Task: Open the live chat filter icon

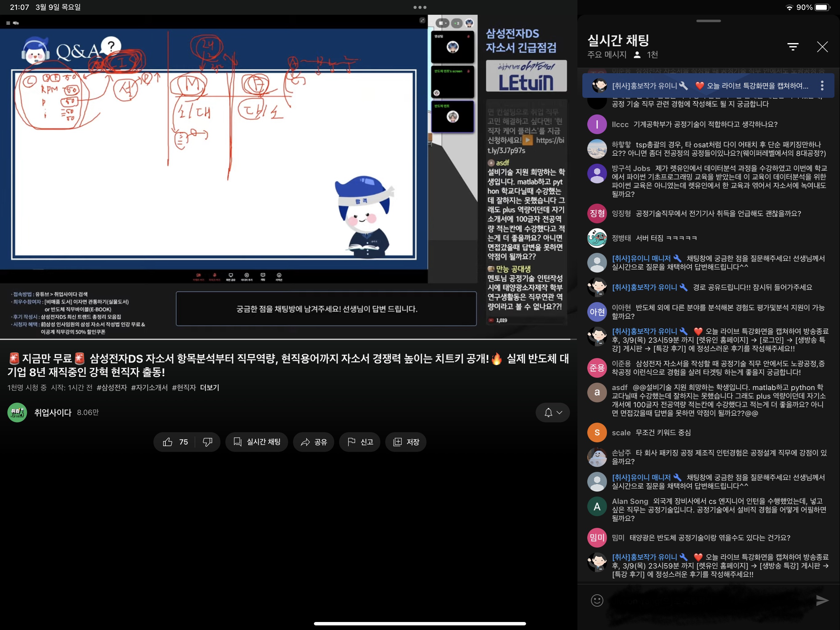Action: point(793,47)
